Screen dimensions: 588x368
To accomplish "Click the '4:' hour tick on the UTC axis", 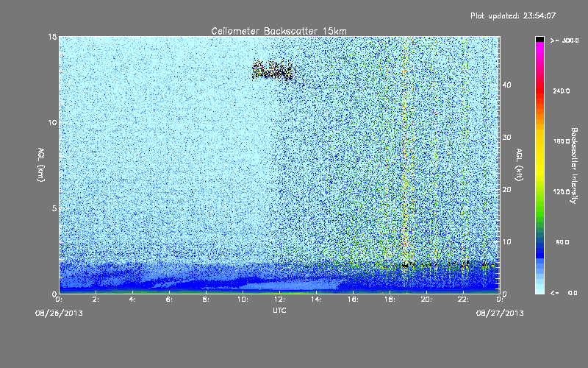I will coord(133,300).
